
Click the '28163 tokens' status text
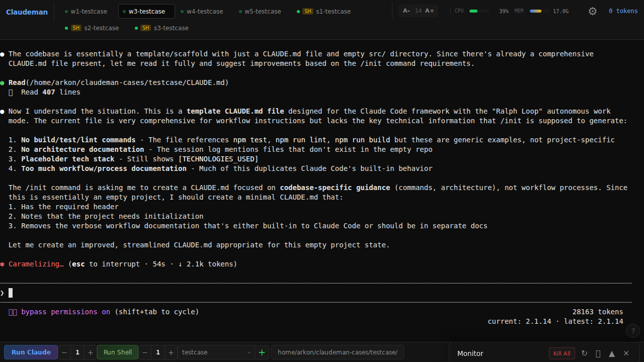pyautogui.click(x=598, y=312)
